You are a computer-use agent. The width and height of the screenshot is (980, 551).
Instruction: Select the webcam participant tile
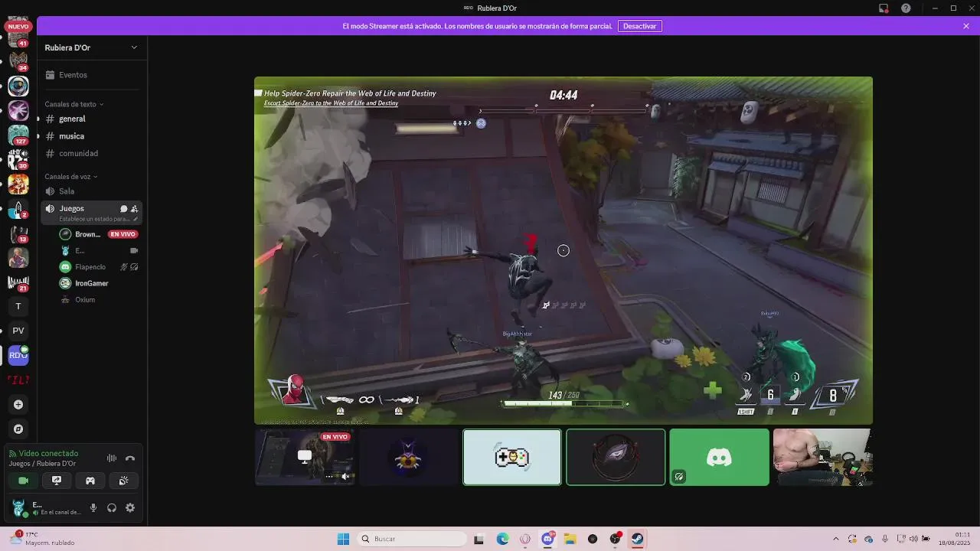[x=822, y=457]
